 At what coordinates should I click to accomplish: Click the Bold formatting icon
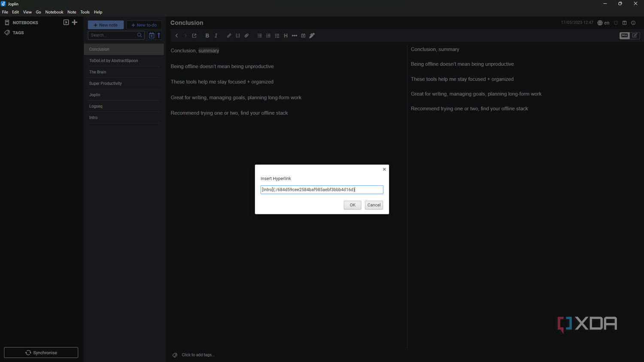coord(207,36)
